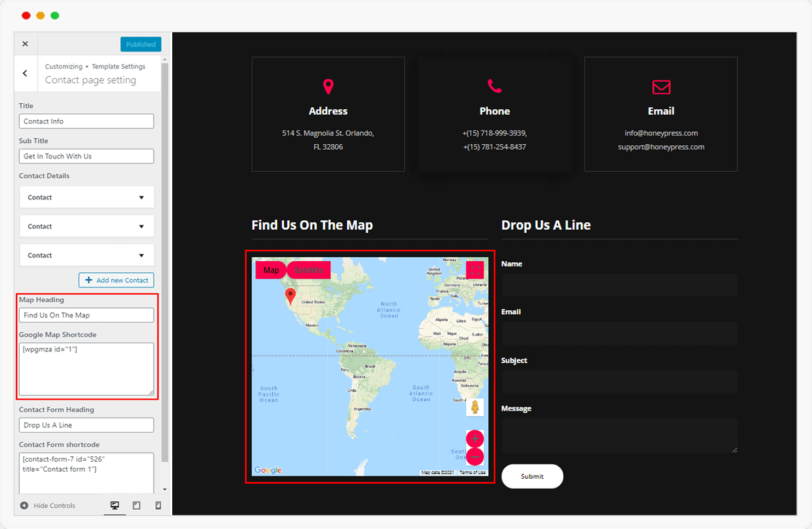Click the Template Settings breadcrumb text
The width and height of the screenshot is (812, 529).
tap(119, 67)
